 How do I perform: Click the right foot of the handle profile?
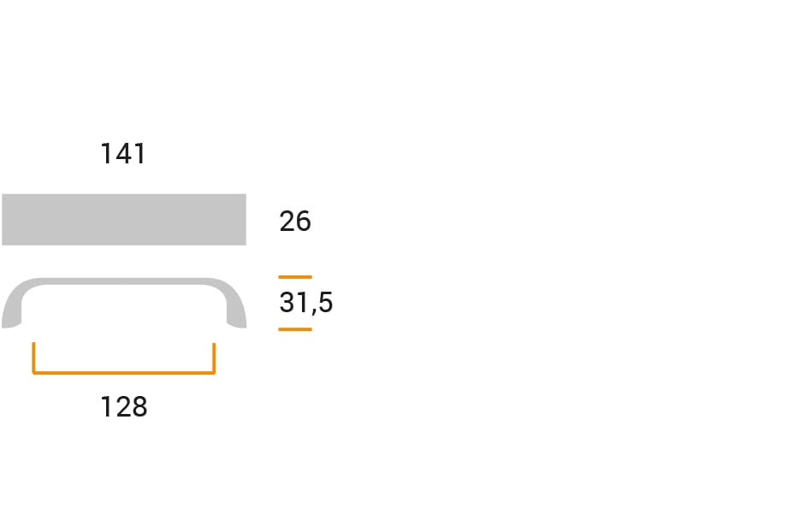coord(236,319)
